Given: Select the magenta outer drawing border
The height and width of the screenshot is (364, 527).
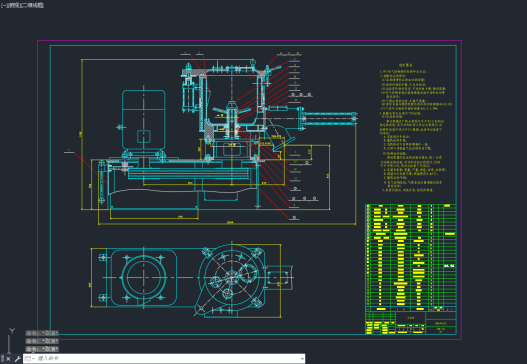Looking at the screenshot, I should [x=249, y=40].
